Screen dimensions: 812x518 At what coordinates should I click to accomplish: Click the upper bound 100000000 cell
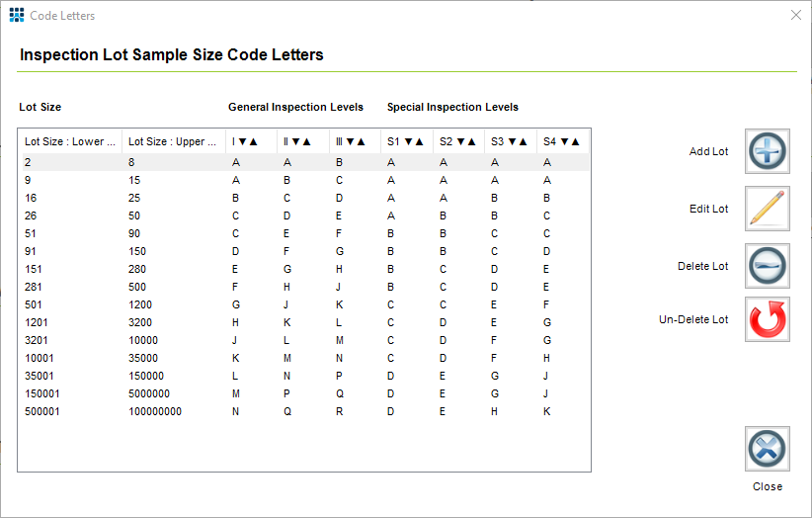point(155,411)
